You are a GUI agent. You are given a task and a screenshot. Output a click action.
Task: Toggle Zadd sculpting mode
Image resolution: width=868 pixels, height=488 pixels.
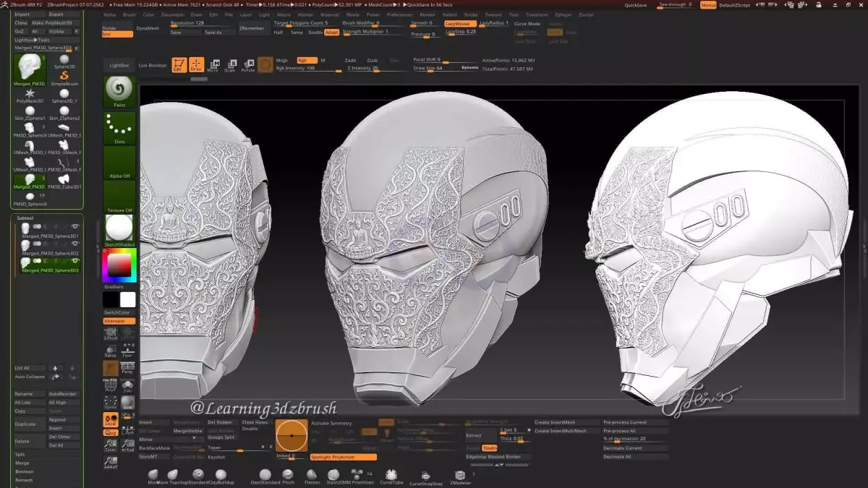coord(350,61)
